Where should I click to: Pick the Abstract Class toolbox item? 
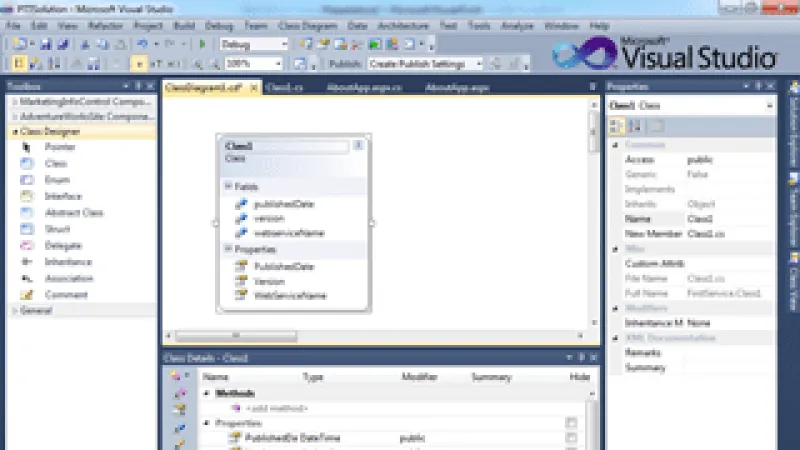[x=73, y=212]
